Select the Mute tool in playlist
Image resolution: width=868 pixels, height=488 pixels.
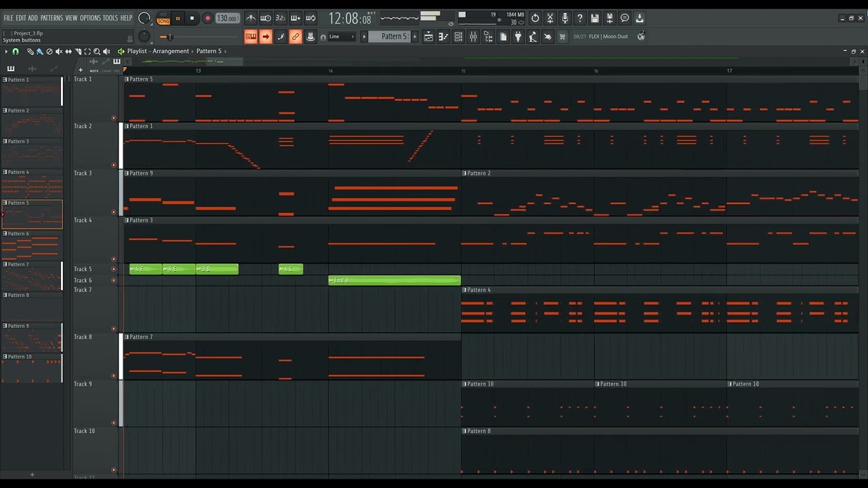coord(59,52)
